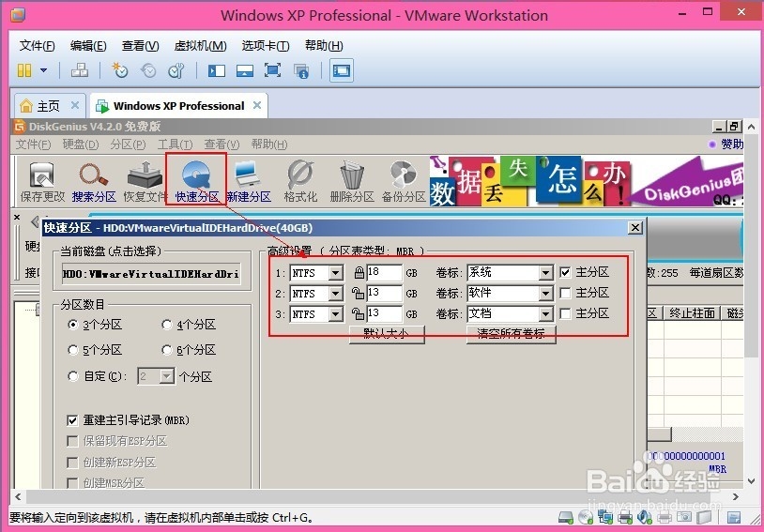Open the file system dropdown for partition 2

click(x=335, y=294)
